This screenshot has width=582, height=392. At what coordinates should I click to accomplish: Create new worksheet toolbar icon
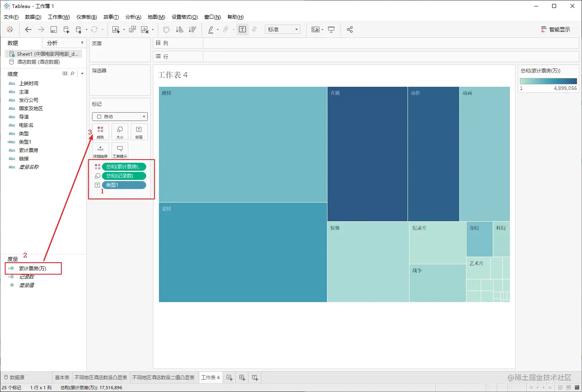click(116, 29)
